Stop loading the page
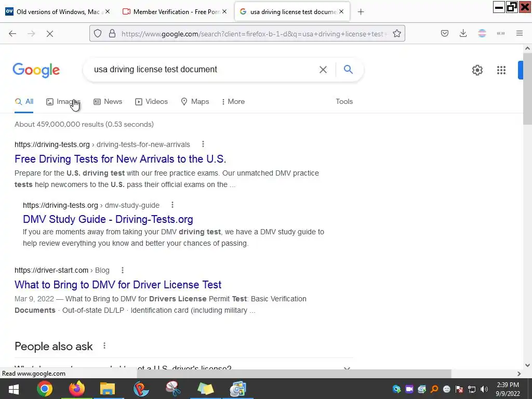This screenshot has width=532, height=399. click(50, 34)
